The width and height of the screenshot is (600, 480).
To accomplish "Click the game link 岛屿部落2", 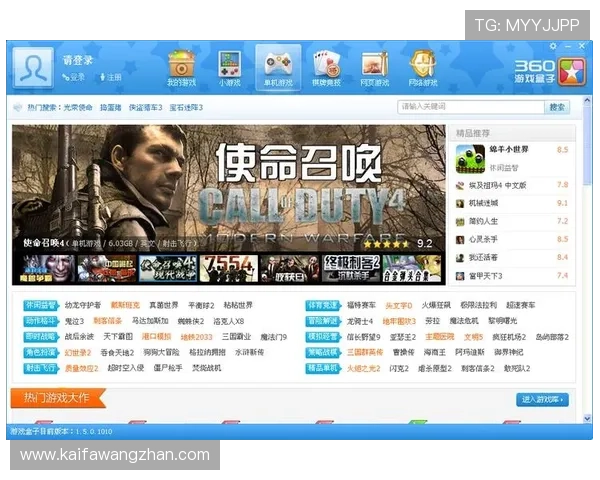I will [x=552, y=337].
